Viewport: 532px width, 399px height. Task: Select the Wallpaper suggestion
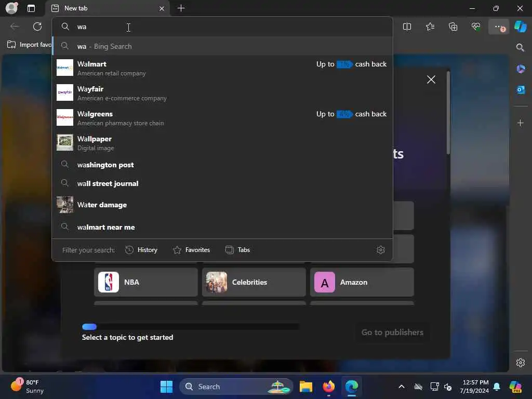[222, 143]
